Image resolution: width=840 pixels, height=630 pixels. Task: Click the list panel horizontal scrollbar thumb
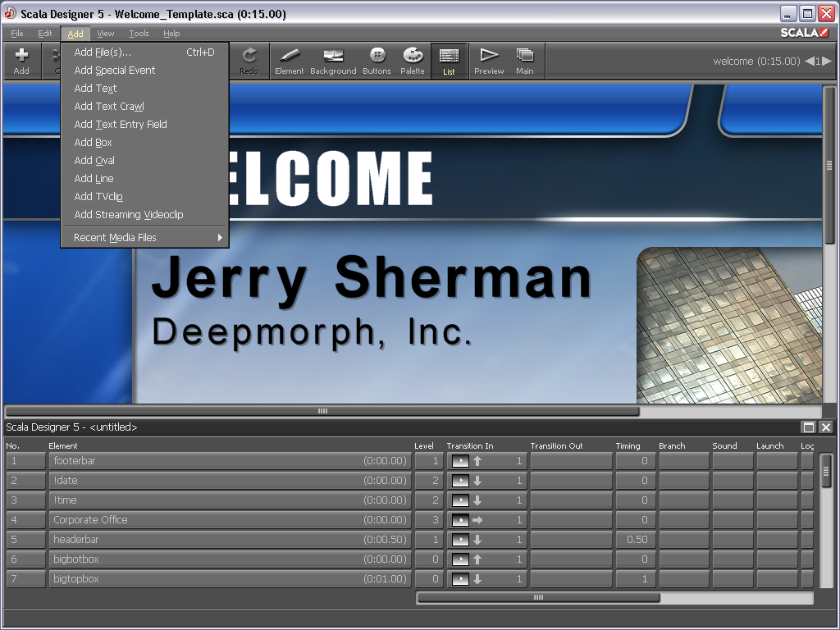[538, 598]
